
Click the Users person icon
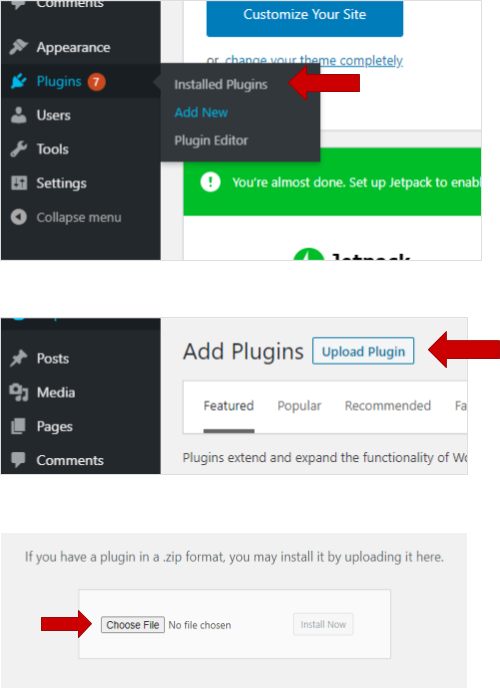click(18, 115)
